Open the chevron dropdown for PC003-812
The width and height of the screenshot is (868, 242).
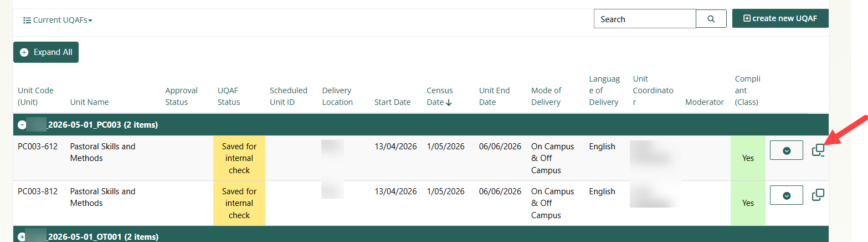tap(786, 195)
